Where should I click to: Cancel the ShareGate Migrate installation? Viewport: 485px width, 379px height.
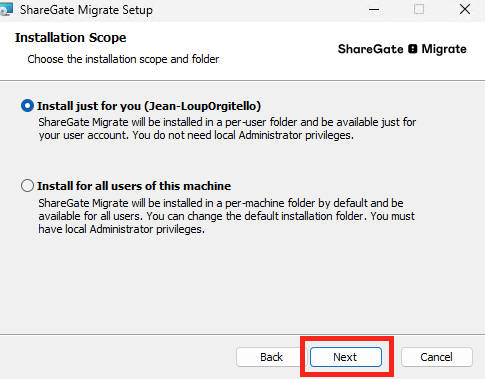click(437, 357)
